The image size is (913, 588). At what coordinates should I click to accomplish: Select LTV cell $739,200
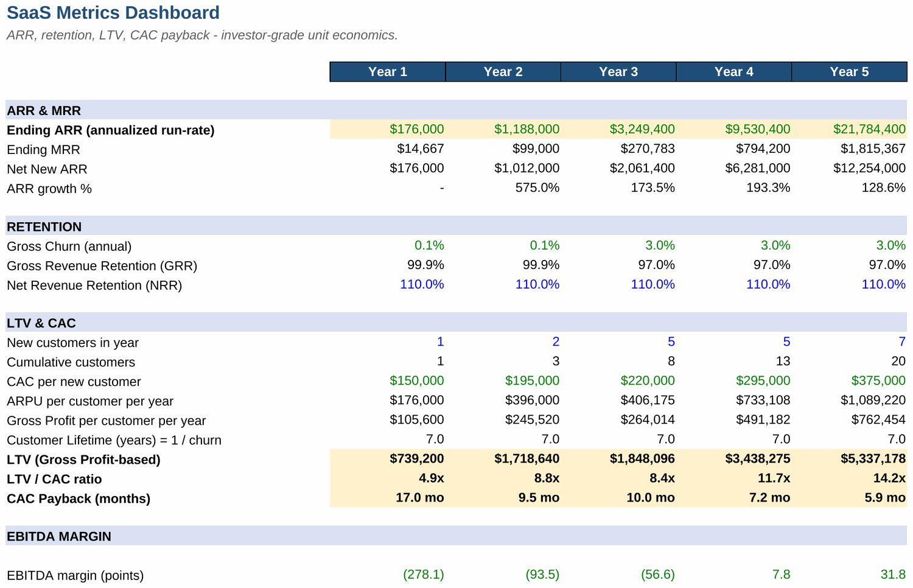[x=388, y=458]
